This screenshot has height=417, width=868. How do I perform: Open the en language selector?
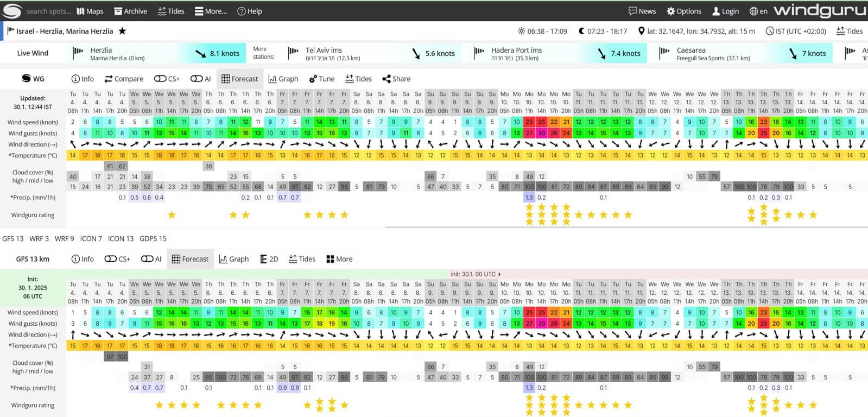point(758,11)
